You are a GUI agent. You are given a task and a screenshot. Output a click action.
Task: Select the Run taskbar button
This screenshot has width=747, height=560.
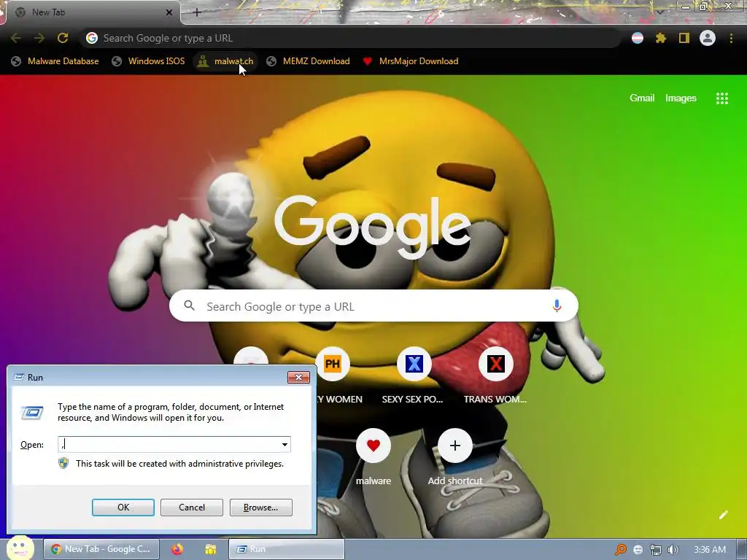tap(286, 549)
